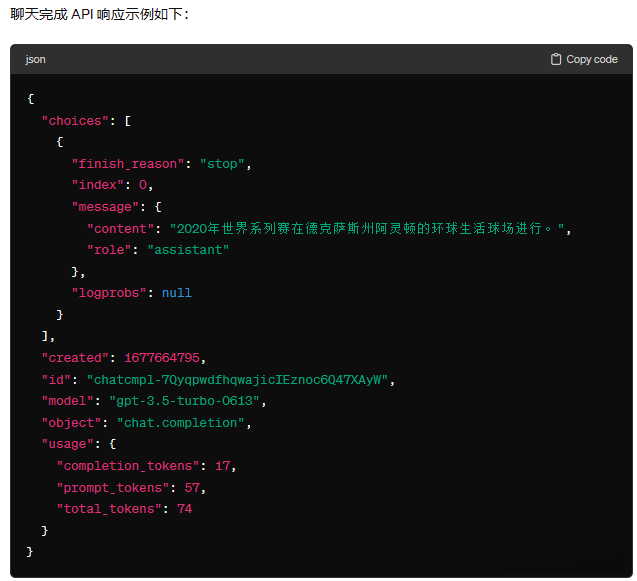
Task: Click the chatcmpl id string value
Action: (241, 380)
